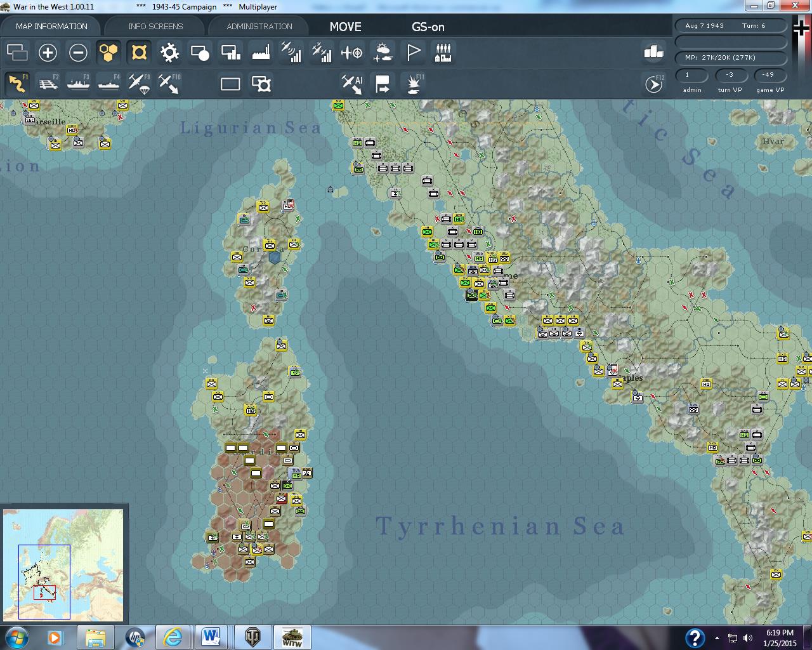Image resolution: width=812 pixels, height=650 pixels.
Task: Click the MP 27K/20K display
Action: [x=731, y=57]
